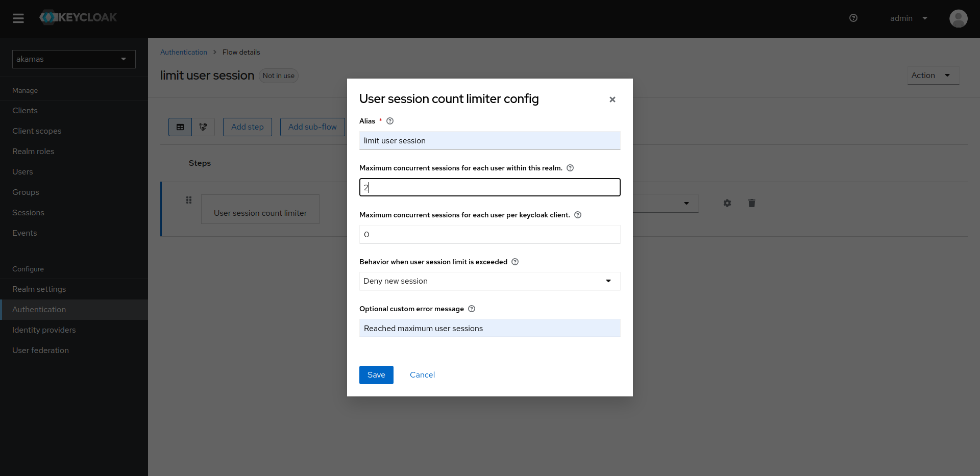Switch to table view toggle
This screenshot has height=476, width=980.
coord(180,127)
